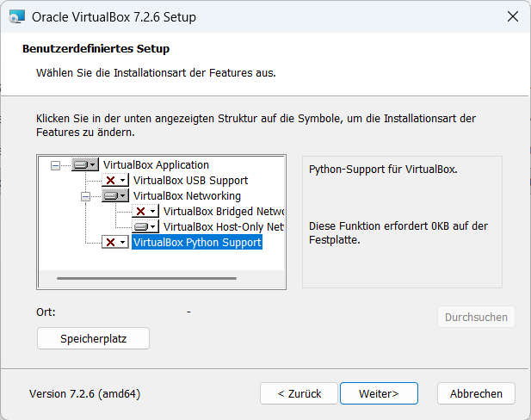Click the Weiter button to continue
Image resolution: width=531 pixels, height=420 pixels.
(379, 393)
